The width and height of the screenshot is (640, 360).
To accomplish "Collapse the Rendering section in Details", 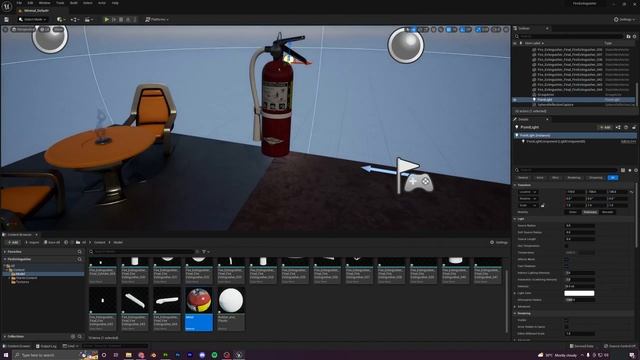I will (515, 313).
